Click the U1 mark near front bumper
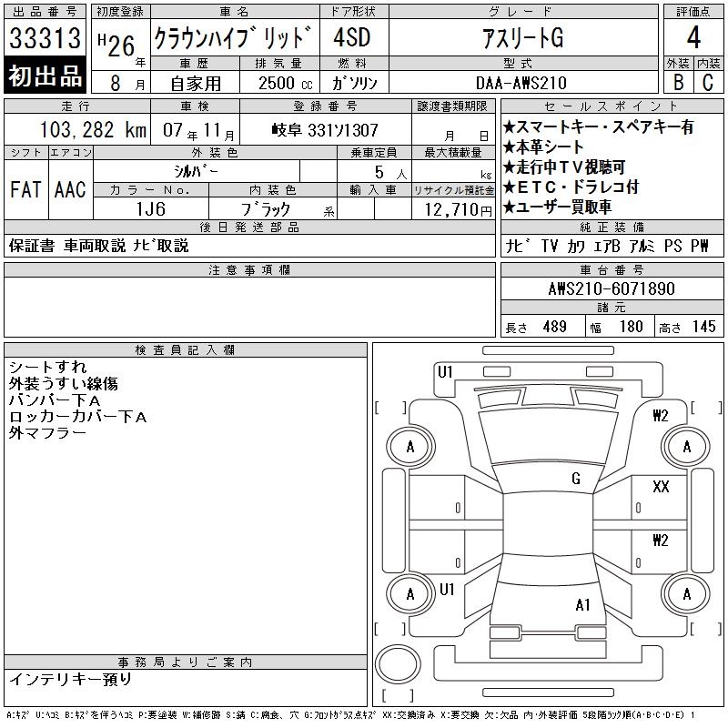The image size is (728, 728). pyautogui.click(x=445, y=371)
